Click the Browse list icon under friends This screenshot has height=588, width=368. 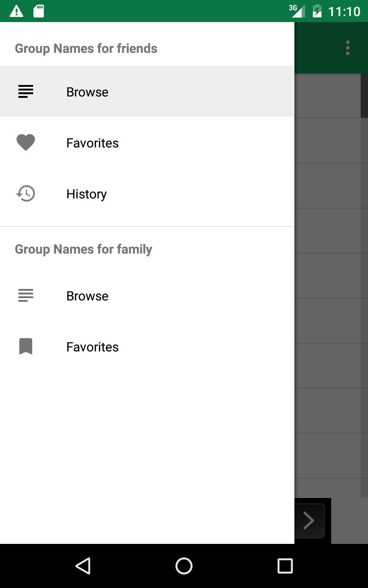pos(26,91)
